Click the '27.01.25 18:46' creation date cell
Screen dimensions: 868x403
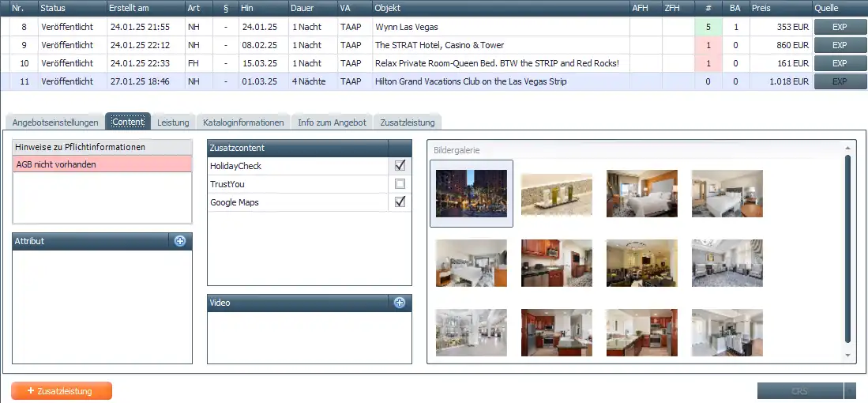click(x=146, y=81)
